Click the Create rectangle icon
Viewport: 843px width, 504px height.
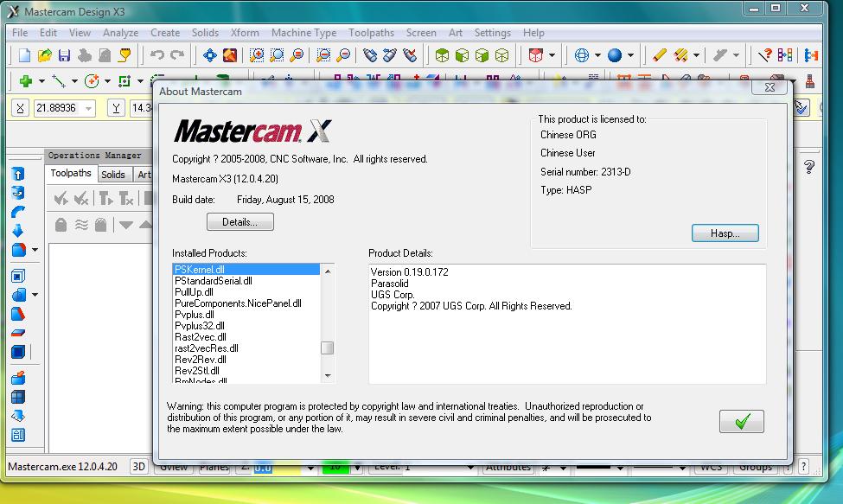pos(125,81)
